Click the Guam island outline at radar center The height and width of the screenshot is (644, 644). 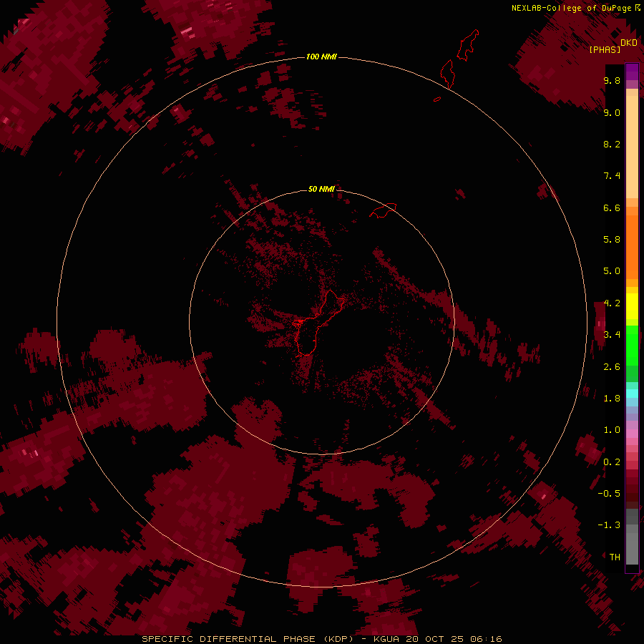tap(318, 323)
